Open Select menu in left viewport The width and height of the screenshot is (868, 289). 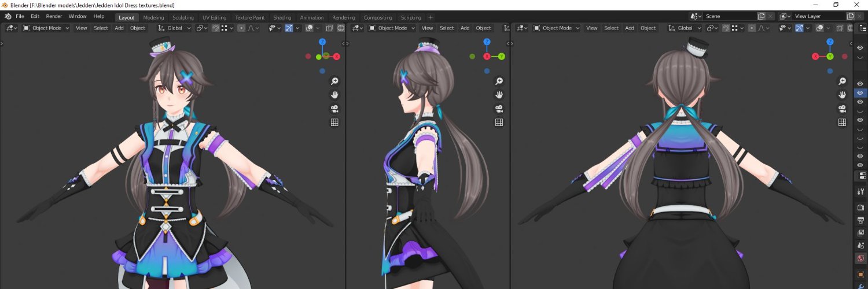click(x=101, y=28)
